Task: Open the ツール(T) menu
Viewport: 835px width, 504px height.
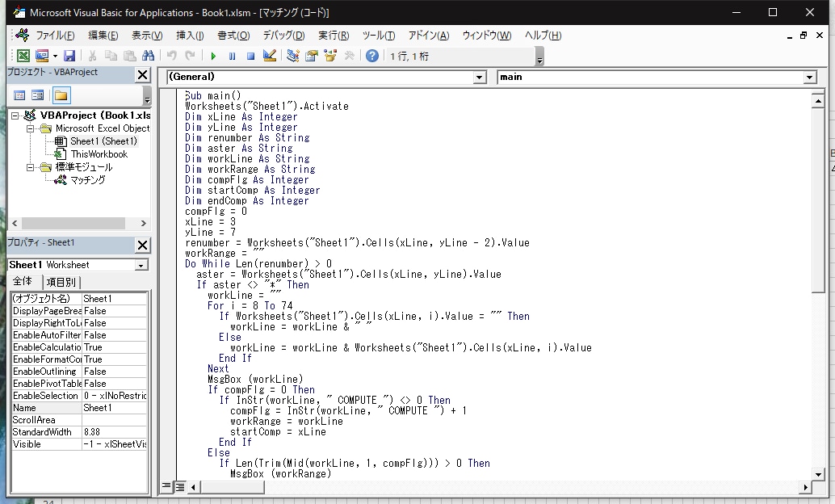Action: (379, 36)
